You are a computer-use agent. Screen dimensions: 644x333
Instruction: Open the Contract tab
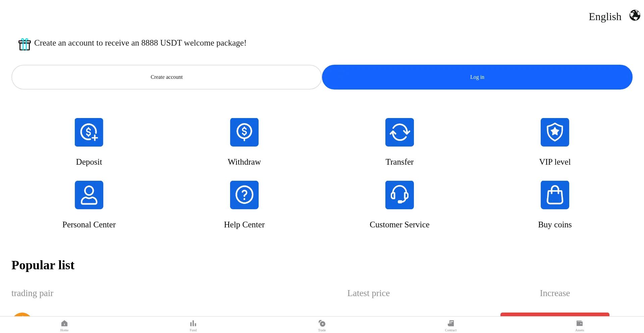pos(451,325)
